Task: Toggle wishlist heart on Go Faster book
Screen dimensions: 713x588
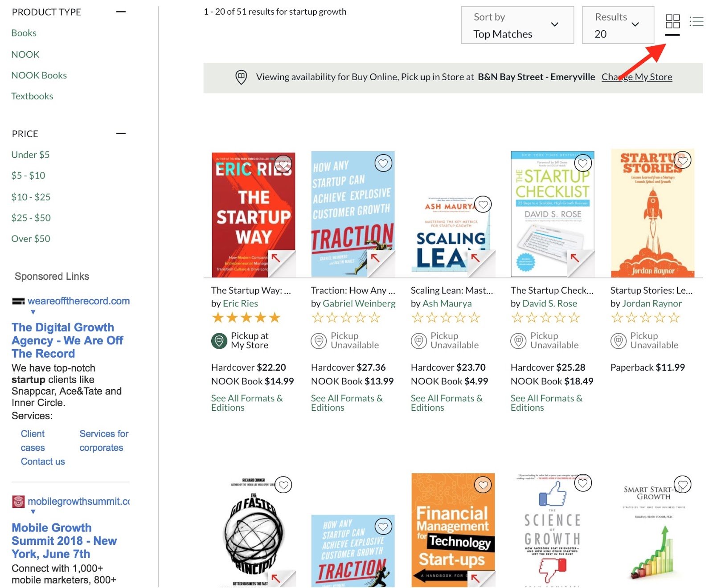Action: [x=283, y=485]
